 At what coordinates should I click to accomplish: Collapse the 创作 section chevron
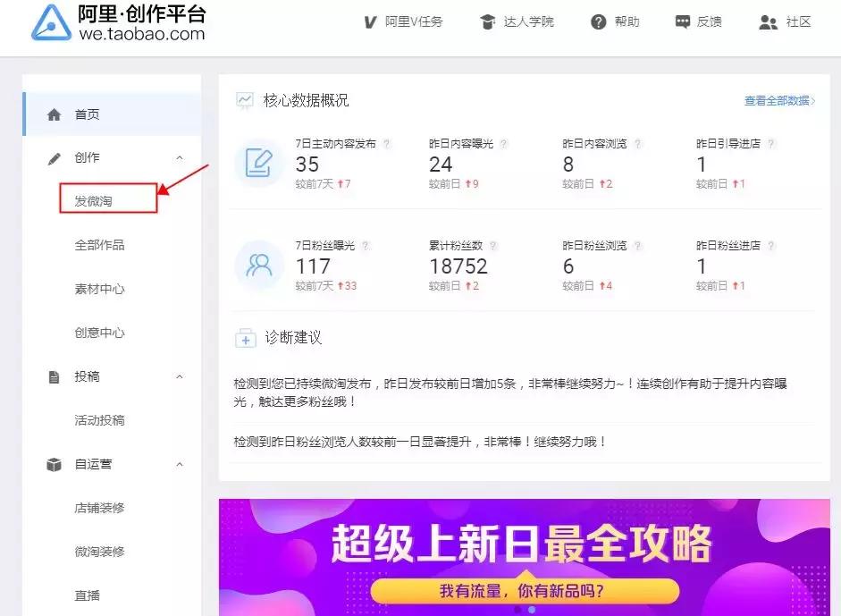(x=179, y=156)
